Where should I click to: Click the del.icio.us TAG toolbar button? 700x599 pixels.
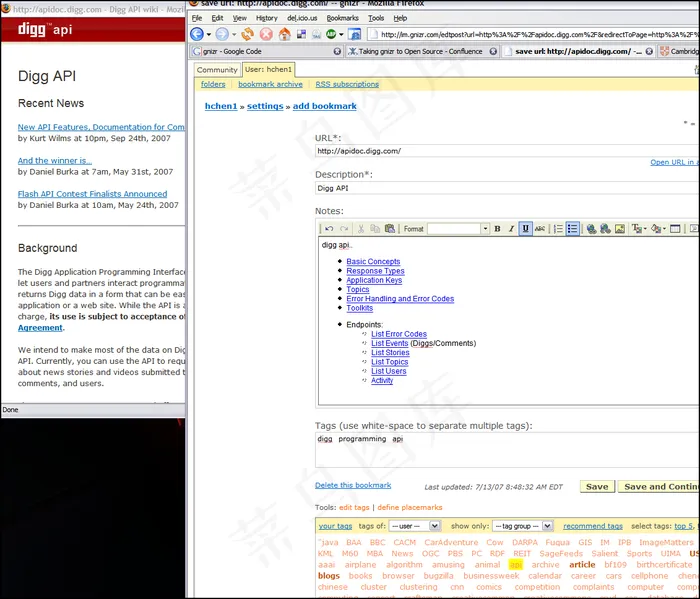316,34
